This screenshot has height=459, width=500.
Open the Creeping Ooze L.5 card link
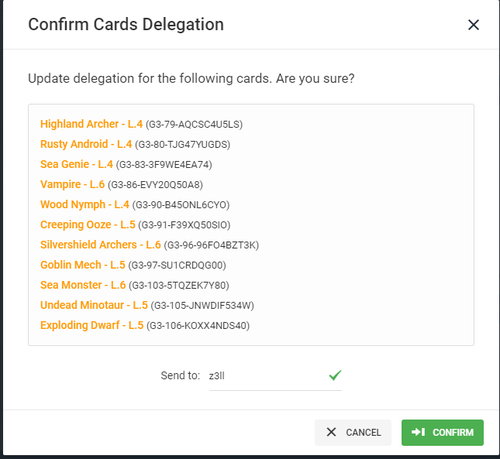pos(88,225)
